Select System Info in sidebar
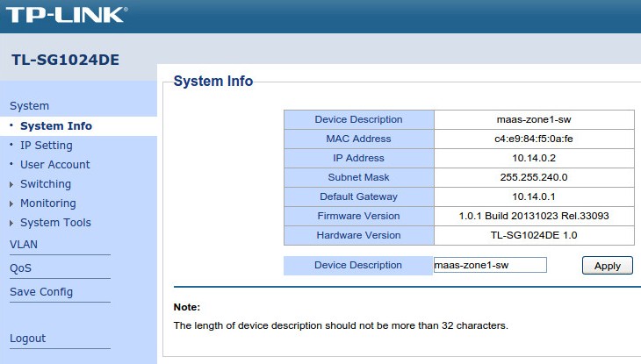641x364 pixels. pyautogui.click(x=56, y=125)
